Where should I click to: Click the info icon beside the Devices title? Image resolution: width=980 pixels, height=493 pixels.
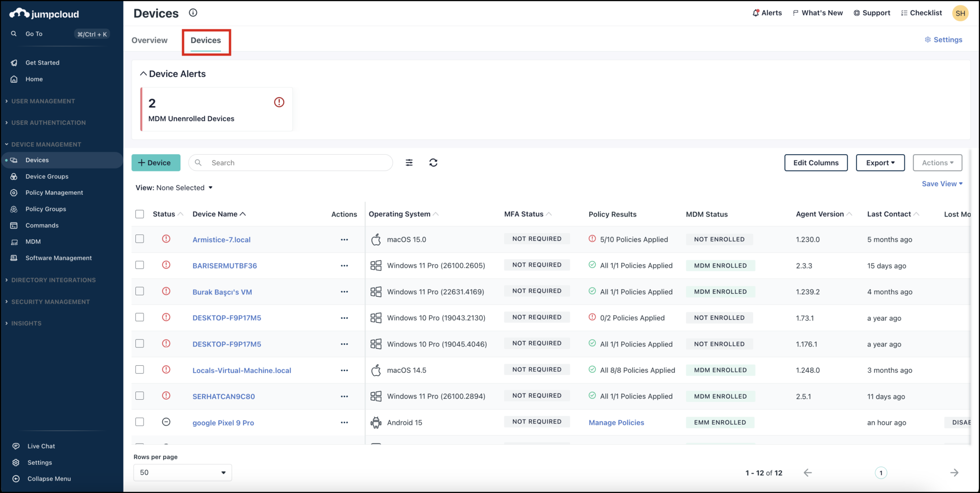coord(193,13)
